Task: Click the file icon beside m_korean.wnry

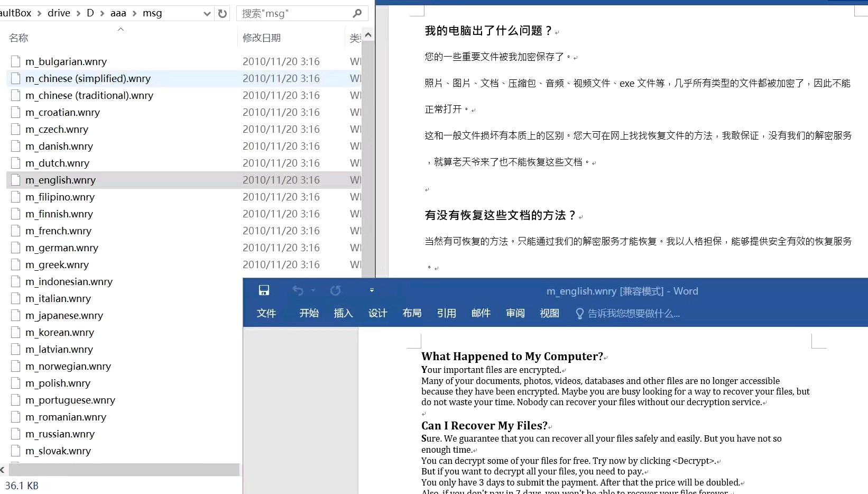Action: 16,332
